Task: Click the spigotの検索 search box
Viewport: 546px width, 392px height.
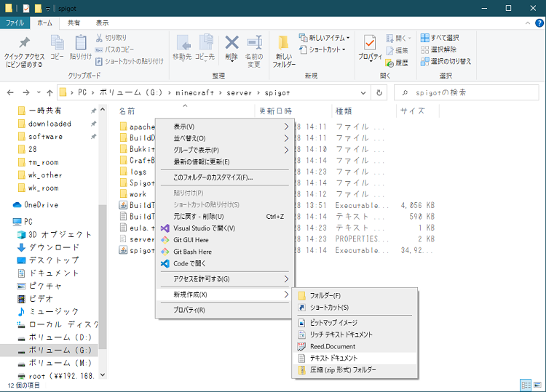Action: point(470,92)
